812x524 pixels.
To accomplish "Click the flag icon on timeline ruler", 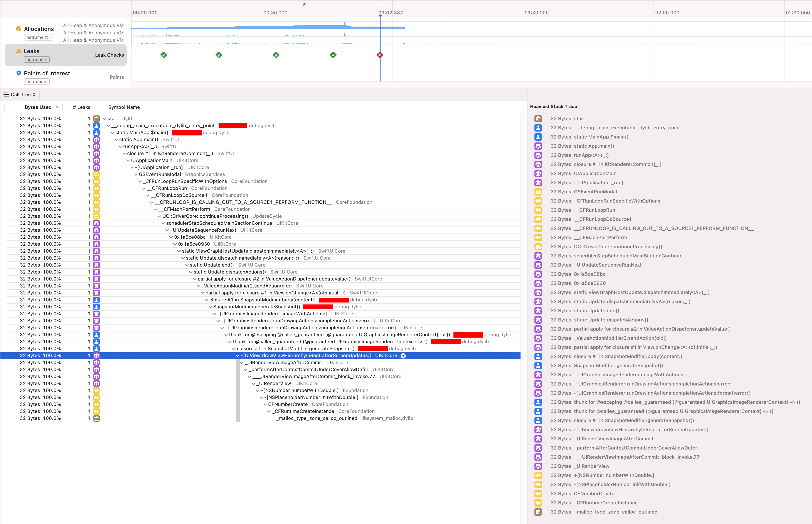I will (x=304, y=5).
